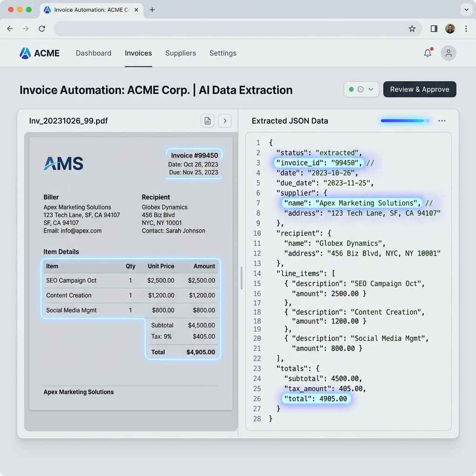Open the Settings tab
The height and width of the screenshot is (476, 476).
tap(223, 53)
